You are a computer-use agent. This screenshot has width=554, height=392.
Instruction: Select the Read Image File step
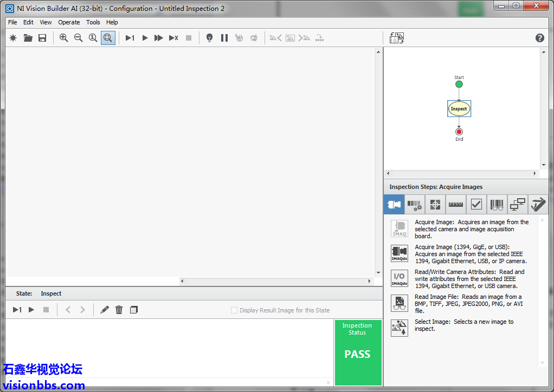click(400, 303)
